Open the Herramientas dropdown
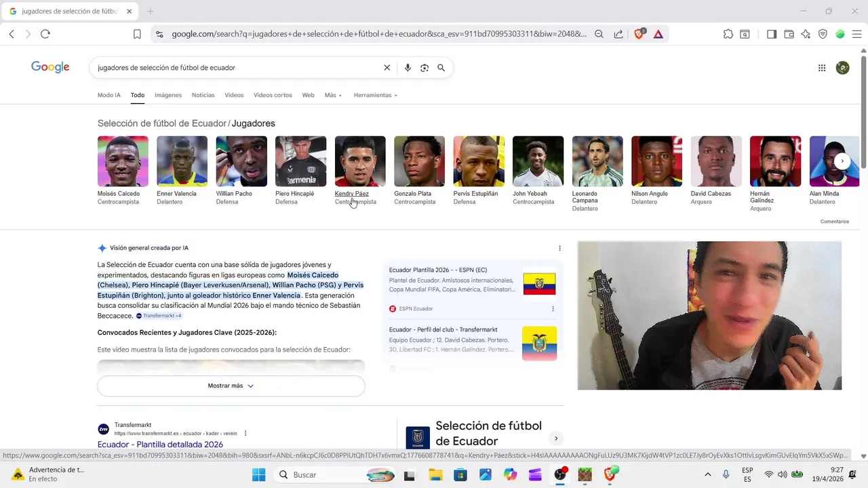 pyautogui.click(x=376, y=96)
